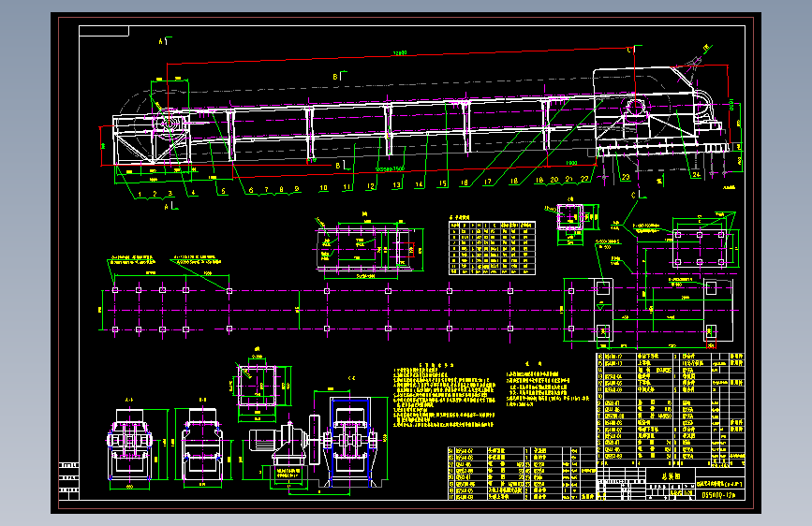This screenshot has width=812, height=526.
Task: Select part callout number 11
Action: (x=347, y=187)
